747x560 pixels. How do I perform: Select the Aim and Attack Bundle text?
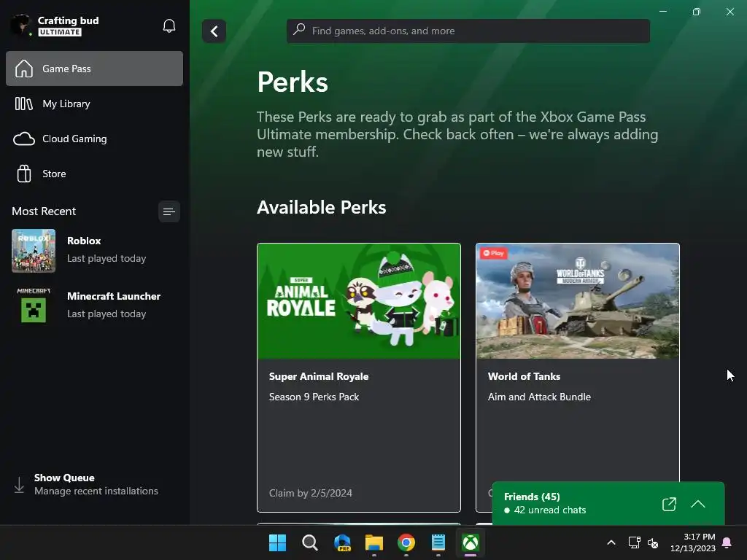539,397
